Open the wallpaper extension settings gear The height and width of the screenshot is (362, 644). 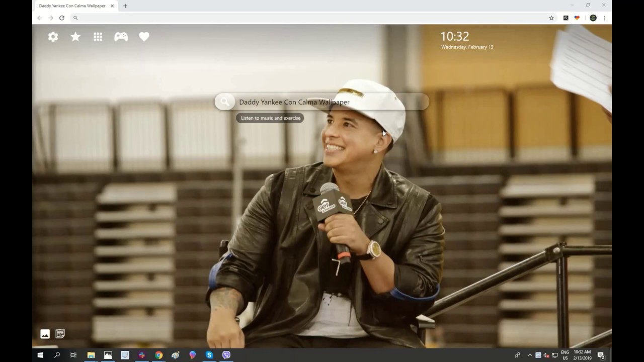click(53, 36)
